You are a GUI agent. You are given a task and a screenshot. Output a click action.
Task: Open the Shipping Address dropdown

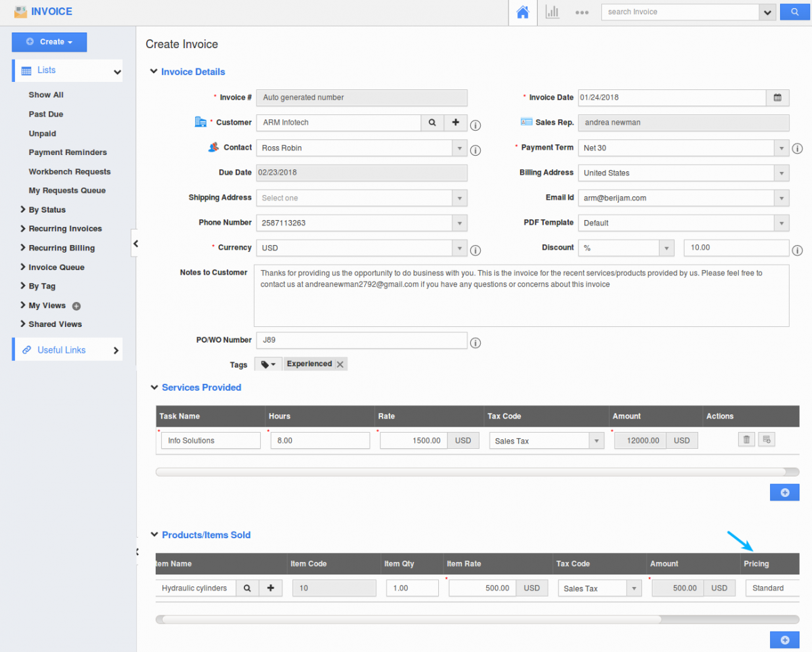point(459,198)
